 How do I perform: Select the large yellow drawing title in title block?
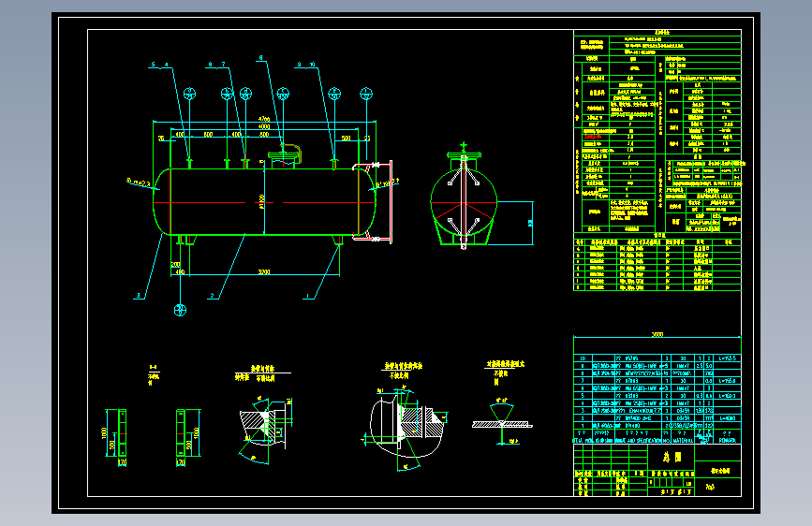click(x=672, y=457)
